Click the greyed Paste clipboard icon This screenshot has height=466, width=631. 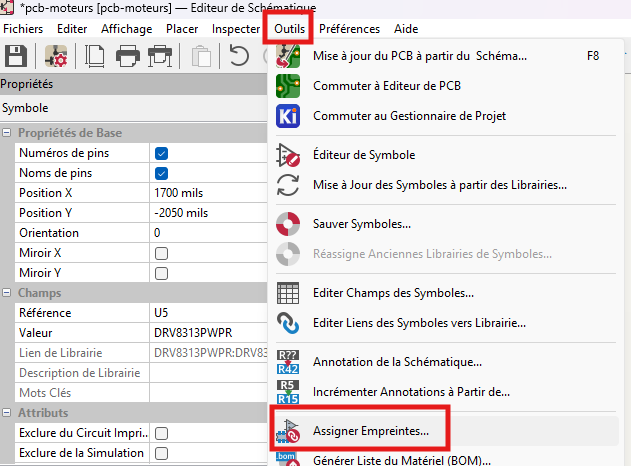click(x=201, y=56)
